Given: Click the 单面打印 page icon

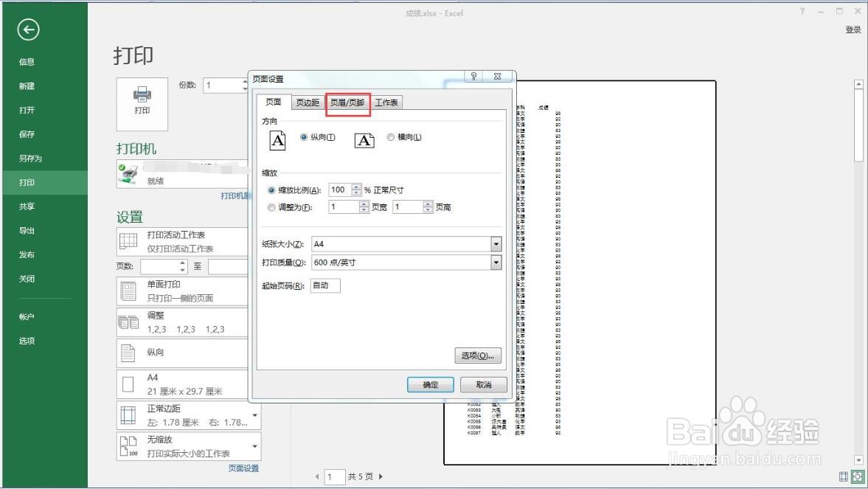Looking at the screenshot, I should 128,291.
